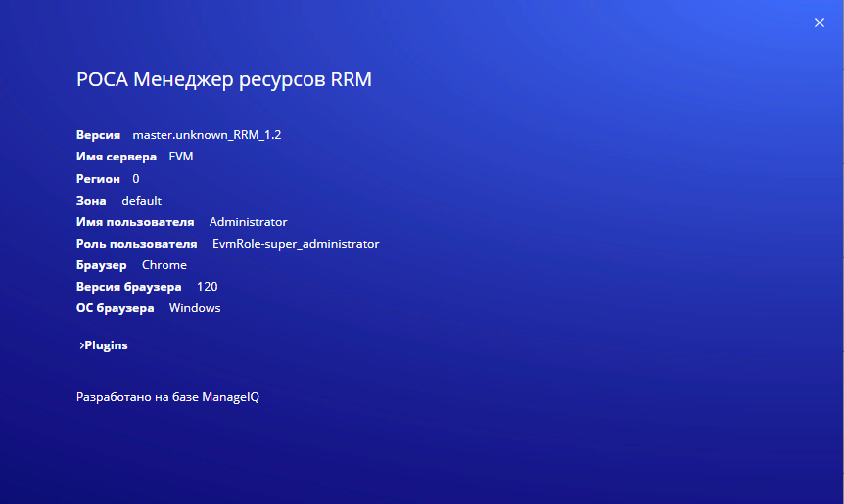Select the version value master.unknown_RRM_1.2

click(x=207, y=135)
